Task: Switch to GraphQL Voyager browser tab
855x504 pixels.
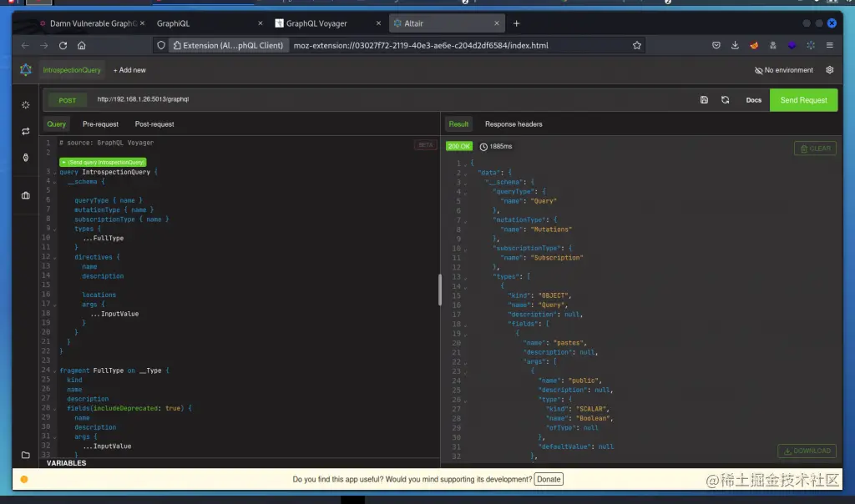Action: point(327,23)
